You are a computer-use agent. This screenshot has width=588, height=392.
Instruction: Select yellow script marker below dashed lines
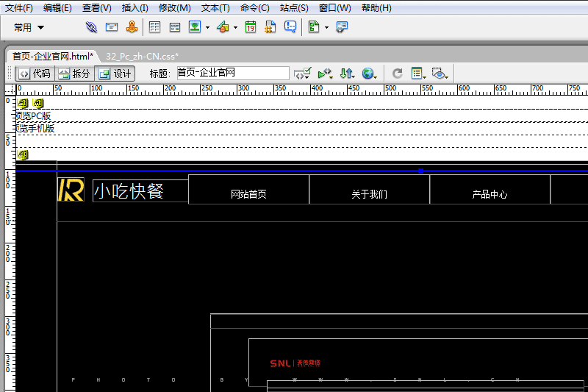pos(23,154)
